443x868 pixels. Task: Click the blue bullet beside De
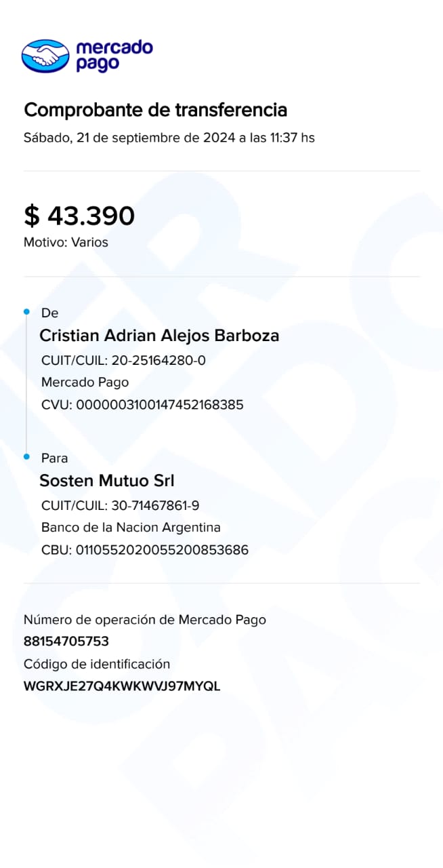26,311
